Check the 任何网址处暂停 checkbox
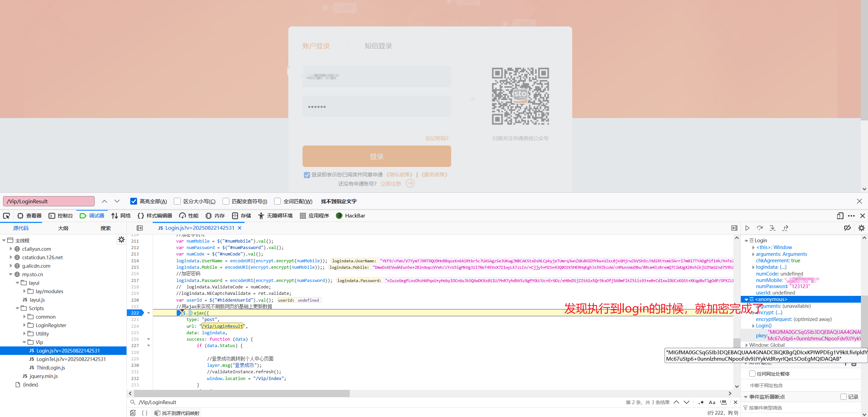The height and width of the screenshot is (417, 868). [x=752, y=374]
